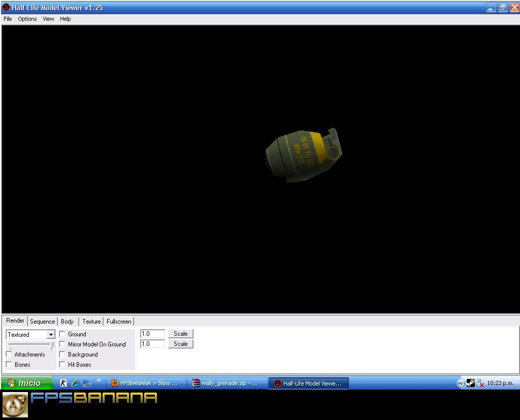Expand hidden system tray icons
The width and height of the screenshot is (520, 420).
tap(461, 383)
